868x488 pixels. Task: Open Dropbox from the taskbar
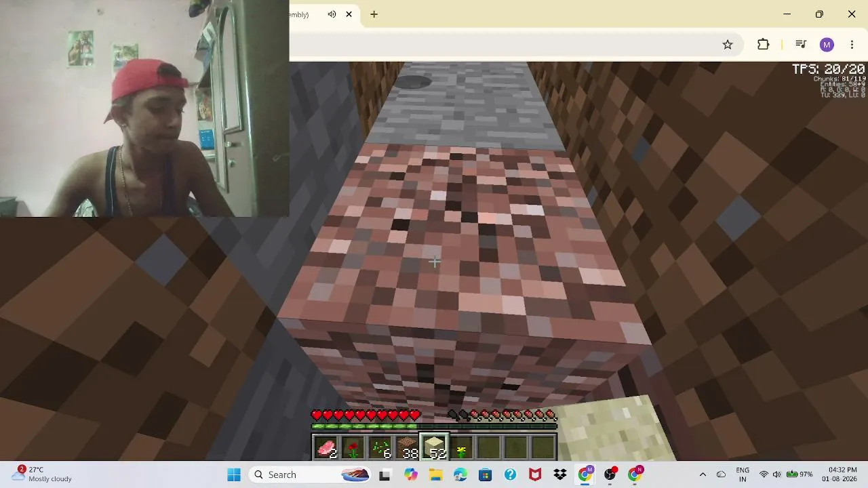(560, 474)
